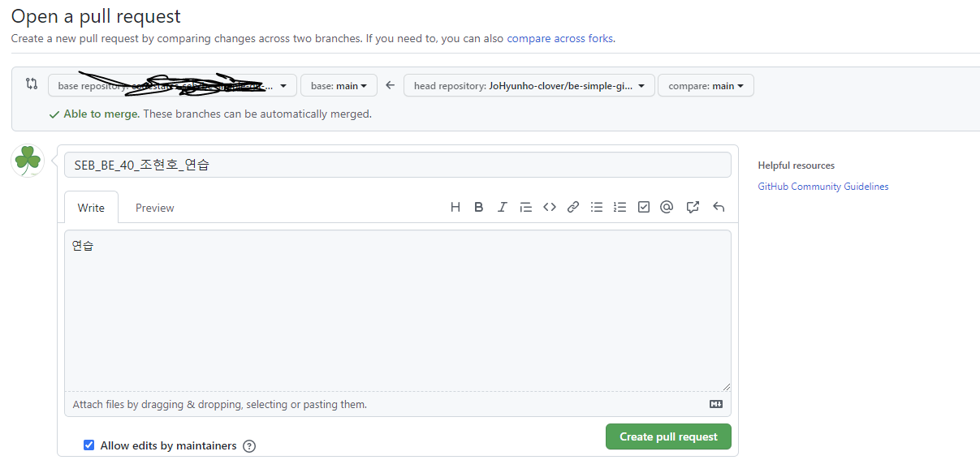Open the base repository dropdown
Viewport: 980px width, 460px height.
(172, 85)
